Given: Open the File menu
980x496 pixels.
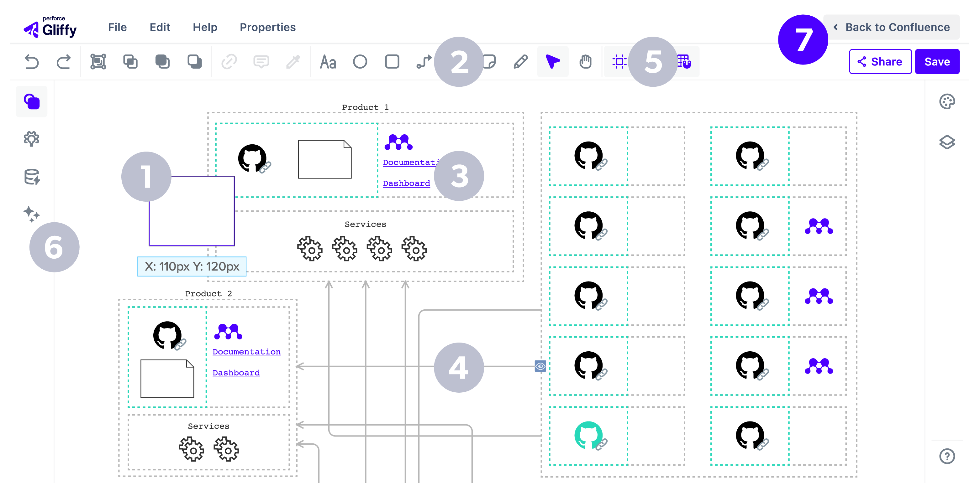Looking at the screenshot, I should pyautogui.click(x=117, y=27).
